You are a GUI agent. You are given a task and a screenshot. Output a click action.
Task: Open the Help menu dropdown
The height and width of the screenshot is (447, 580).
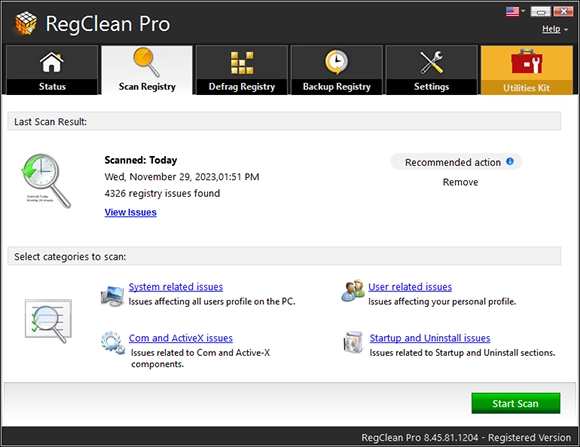coord(555,29)
